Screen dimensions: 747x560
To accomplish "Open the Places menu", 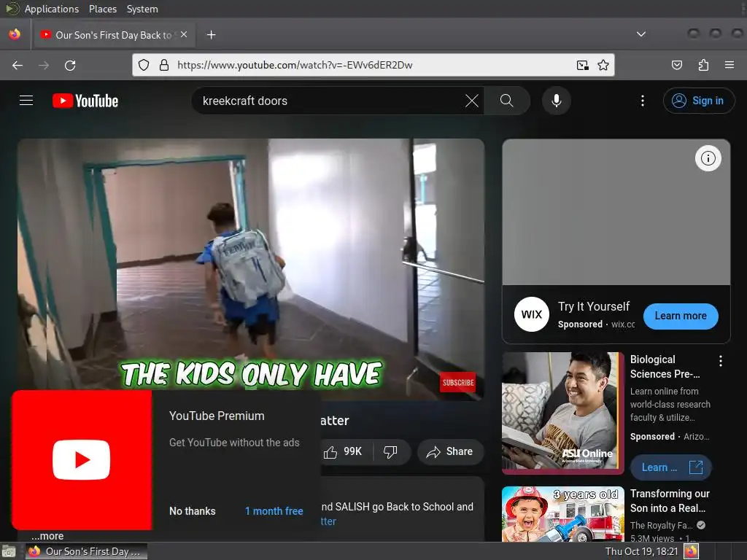I will coord(103,9).
